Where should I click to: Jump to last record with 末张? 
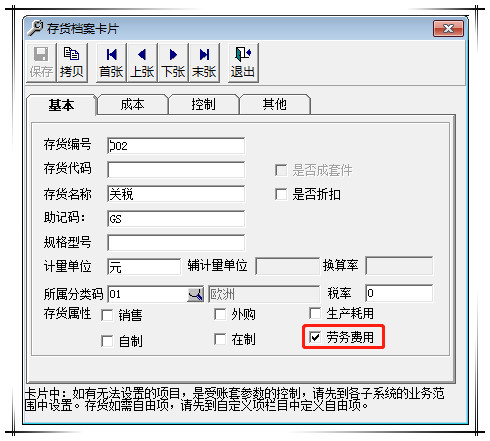pos(204,62)
